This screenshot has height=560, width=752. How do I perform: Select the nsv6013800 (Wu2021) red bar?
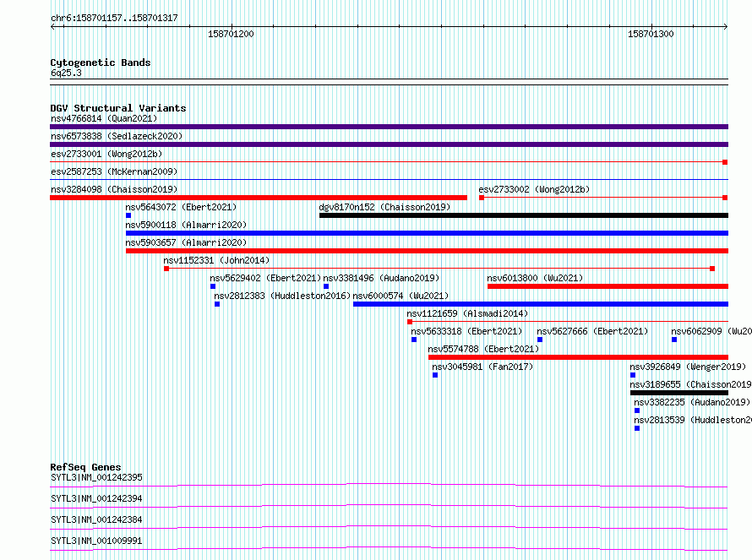608,286
